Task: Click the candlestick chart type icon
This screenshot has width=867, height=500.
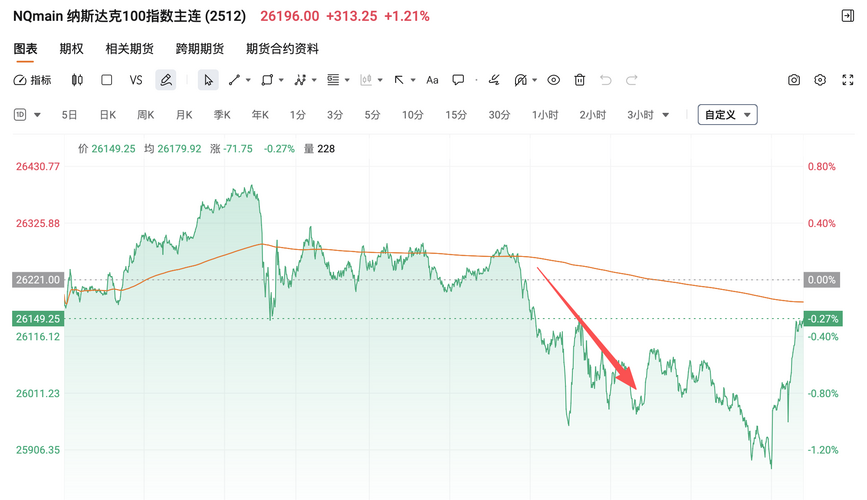Action: [78, 80]
